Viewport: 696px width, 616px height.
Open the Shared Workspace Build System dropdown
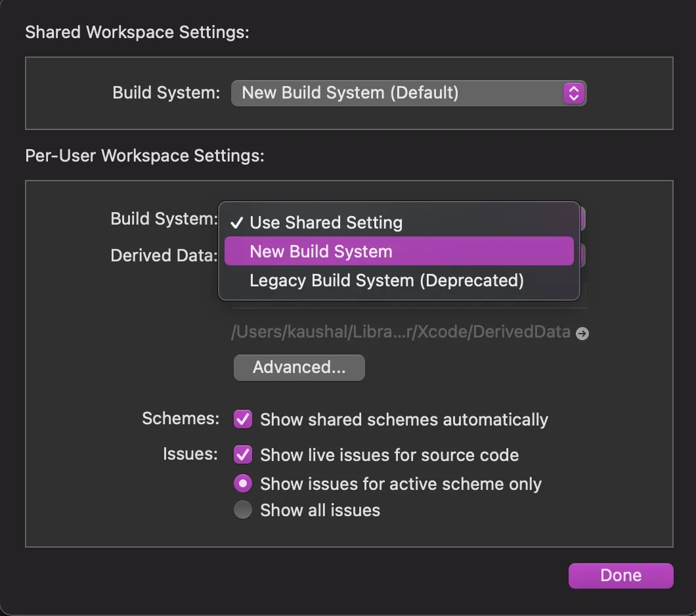[407, 93]
